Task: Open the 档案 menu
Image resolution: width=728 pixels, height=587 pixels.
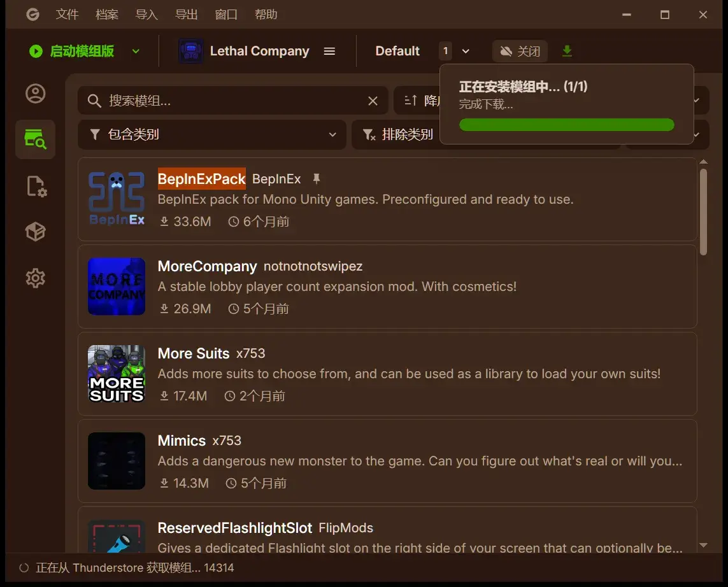Action: pos(107,15)
